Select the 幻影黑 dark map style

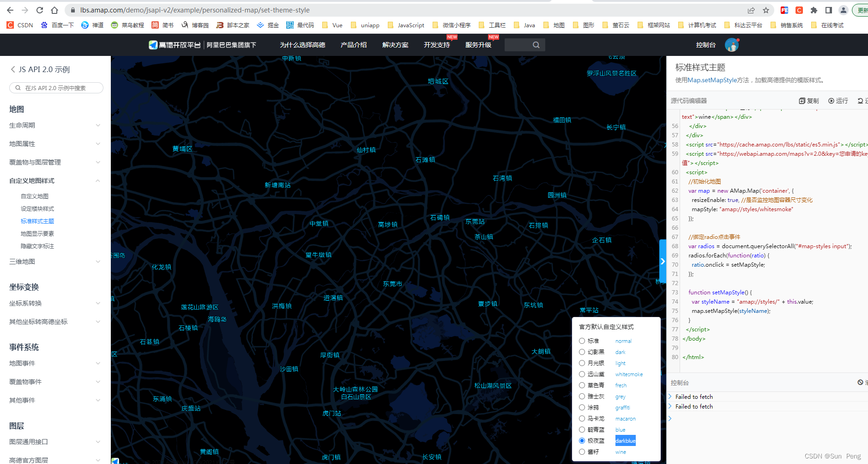pos(582,352)
